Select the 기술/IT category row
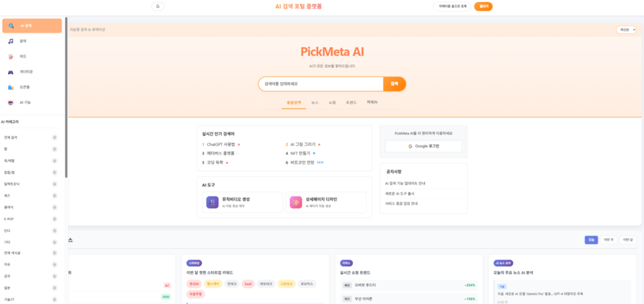Viewport: 644px width, 304px height. [31, 299]
